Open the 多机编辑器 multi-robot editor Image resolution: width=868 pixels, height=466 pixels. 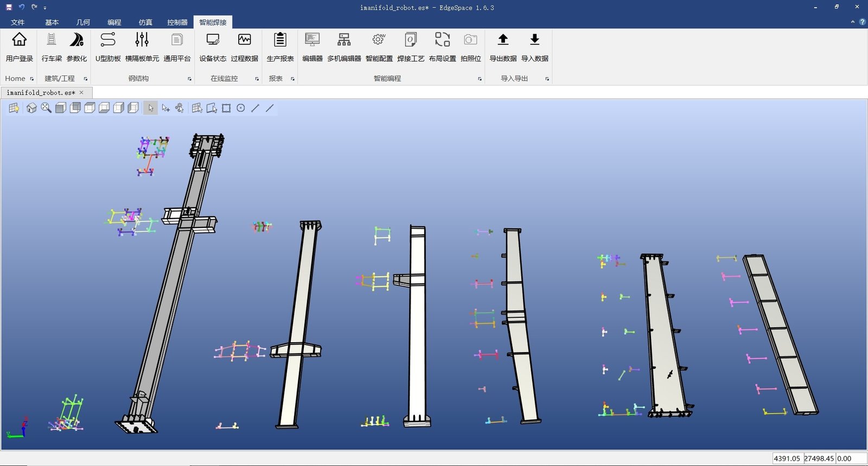click(344, 47)
